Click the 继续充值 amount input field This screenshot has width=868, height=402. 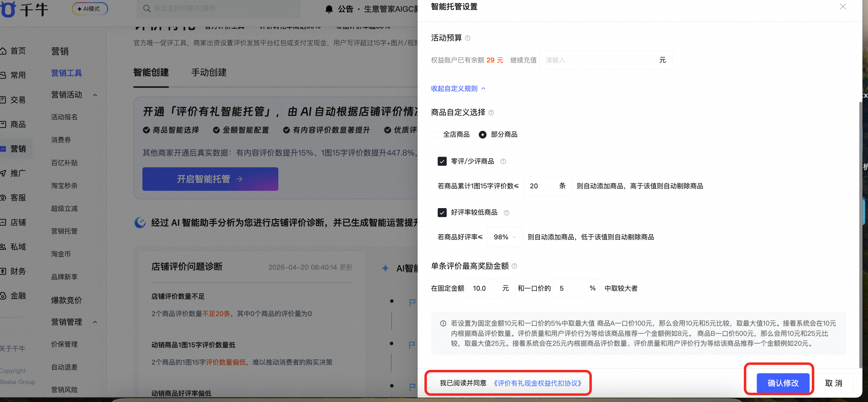(605, 60)
